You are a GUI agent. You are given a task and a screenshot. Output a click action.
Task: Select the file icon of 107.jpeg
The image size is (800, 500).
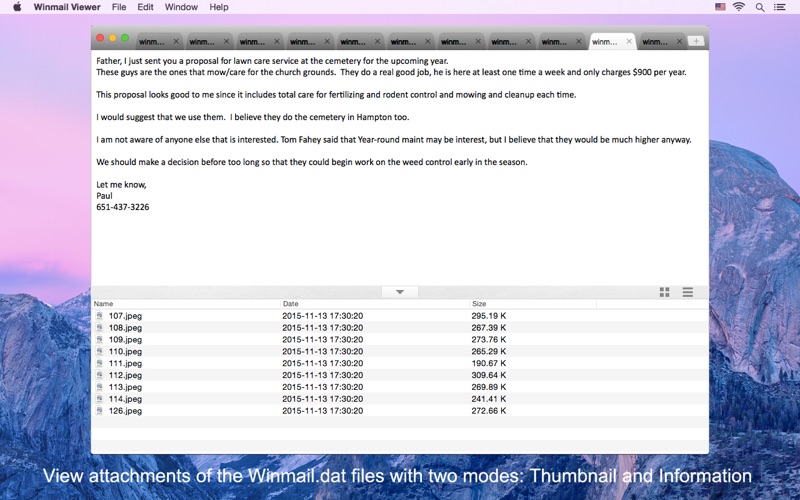click(x=99, y=316)
